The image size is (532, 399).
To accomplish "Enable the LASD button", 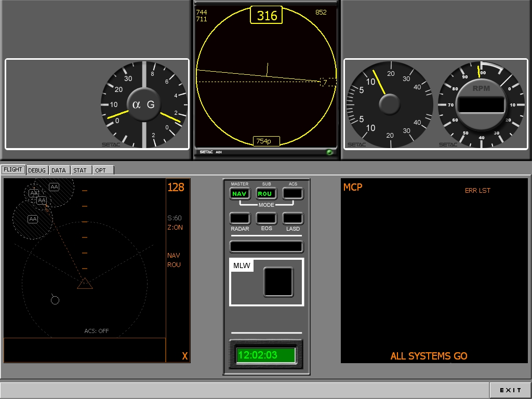I will (293, 219).
